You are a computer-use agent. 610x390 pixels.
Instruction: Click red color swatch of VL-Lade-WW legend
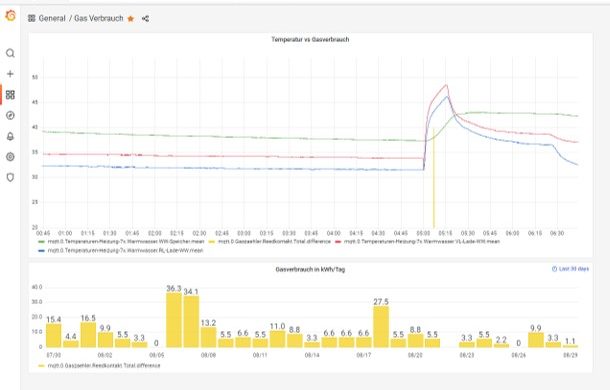point(338,242)
